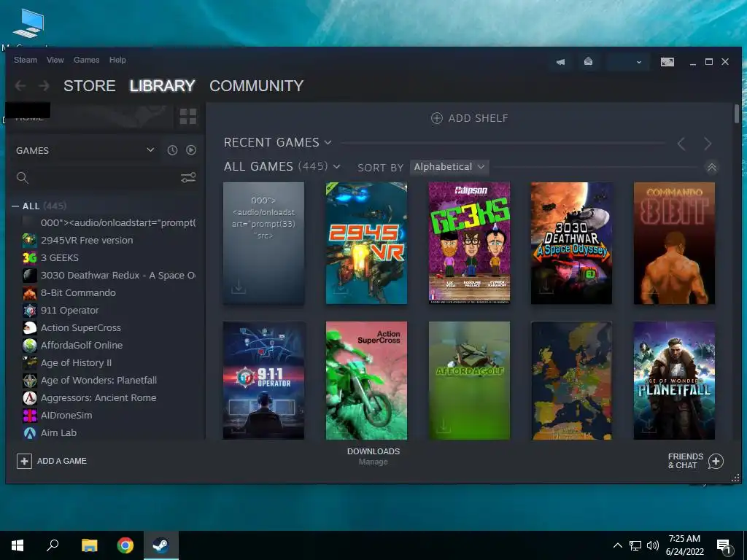The image size is (747, 560).
Task: Expand the GAMES filter dropdown
Action: coord(150,150)
